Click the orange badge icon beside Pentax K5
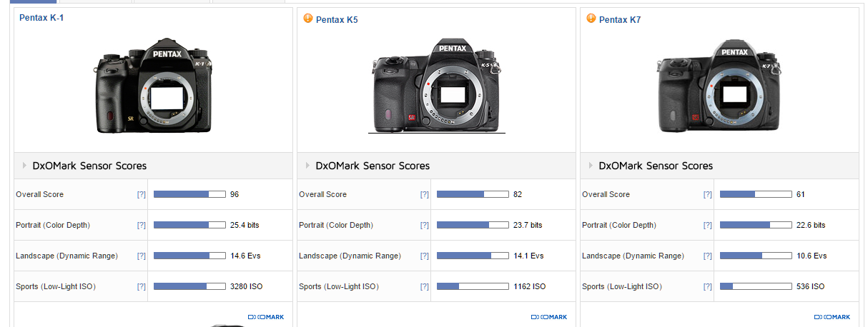This screenshot has height=327, width=868. coord(308,19)
